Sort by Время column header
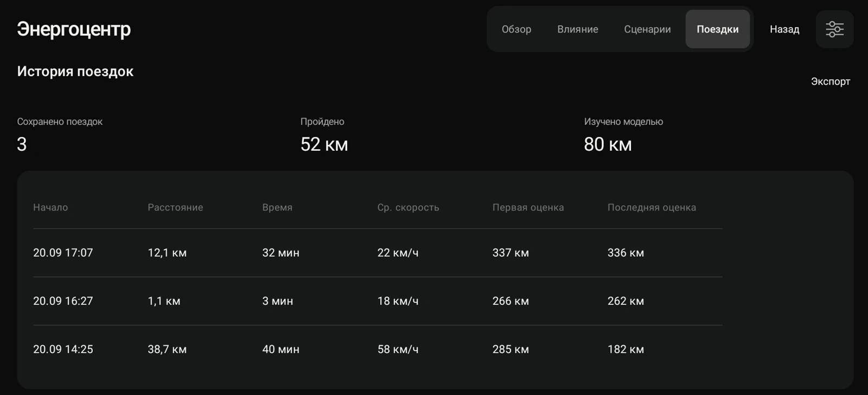Viewport: 868px width, 395px height. coord(277,207)
